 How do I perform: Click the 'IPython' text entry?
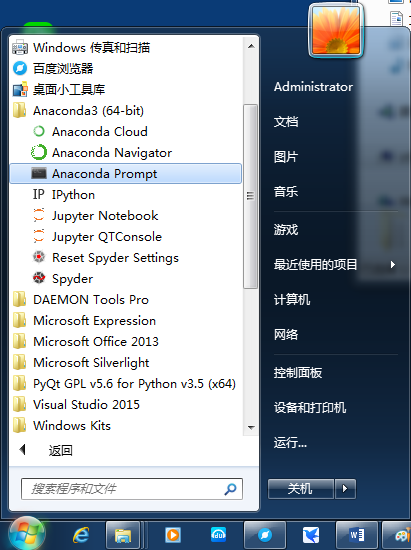pos(73,195)
